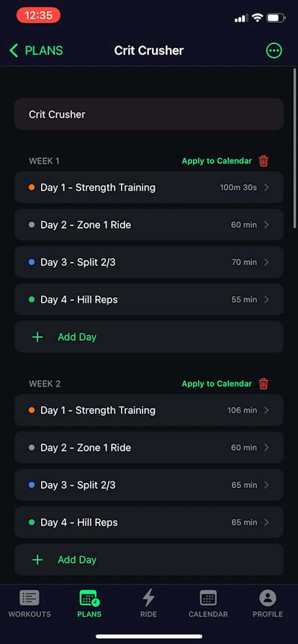Select the Plans tab
The image size is (298, 644).
click(89, 604)
